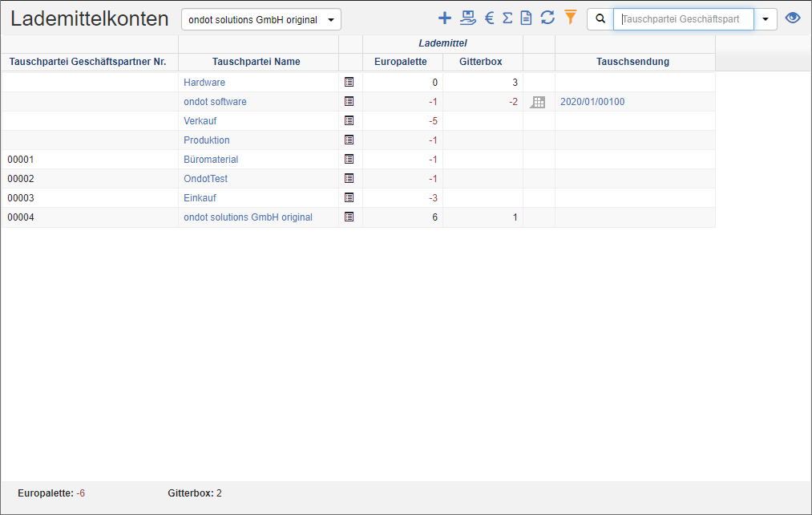The image size is (812, 515).
Task: Click the grid icon in the ondot software row
Action: pyautogui.click(x=538, y=102)
